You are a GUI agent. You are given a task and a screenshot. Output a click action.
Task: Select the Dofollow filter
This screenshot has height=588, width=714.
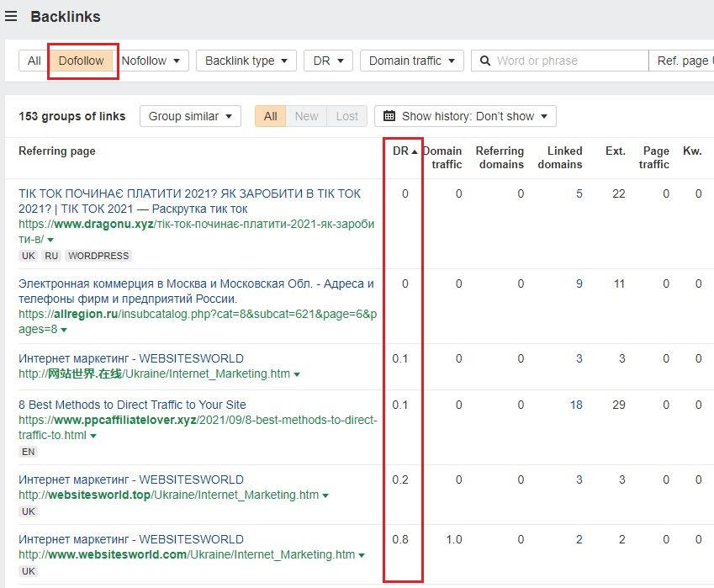[81, 61]
